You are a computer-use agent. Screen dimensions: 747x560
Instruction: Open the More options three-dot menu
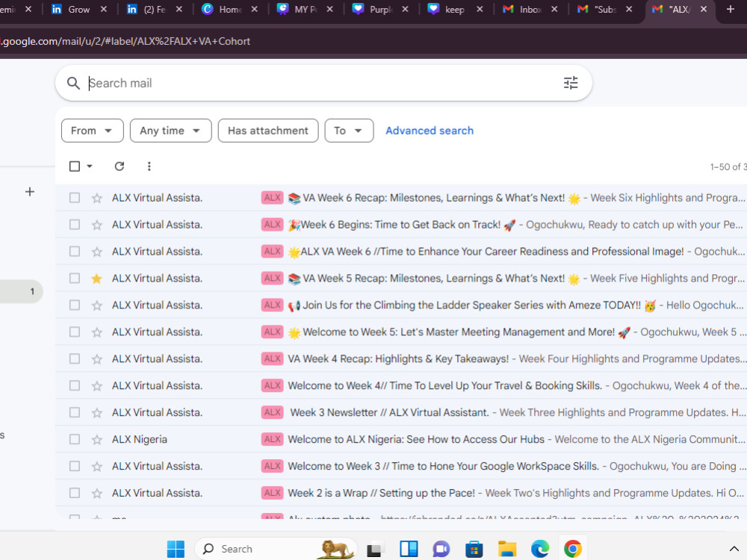pyautogui.click(x=149, y=167)
